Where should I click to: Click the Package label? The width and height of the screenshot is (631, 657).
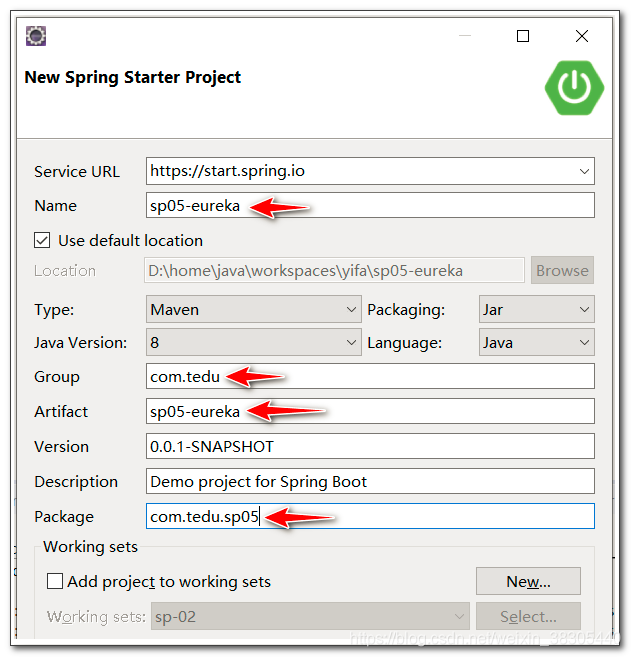[x=64, y=517]
